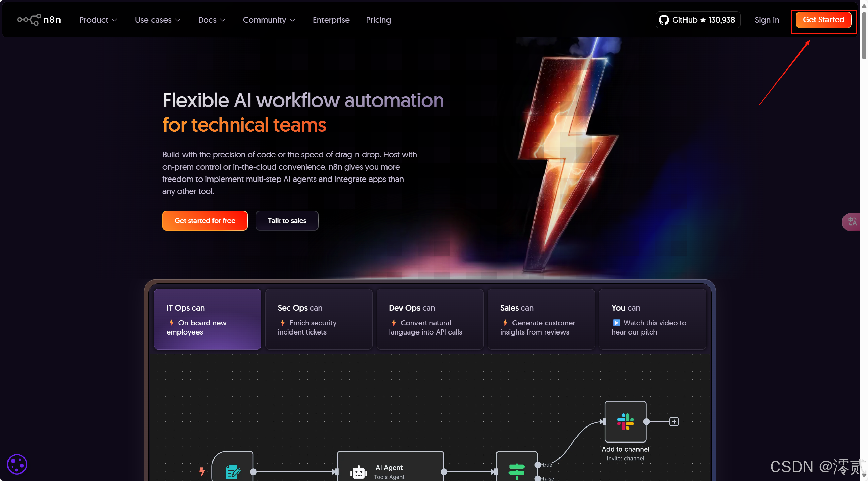Click the cookie settings icon
868x481 pixels.
point(17,464)
